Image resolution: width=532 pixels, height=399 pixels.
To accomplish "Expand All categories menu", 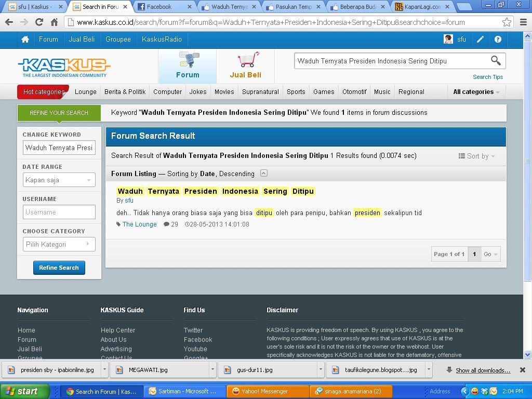I will click(476, 92).
